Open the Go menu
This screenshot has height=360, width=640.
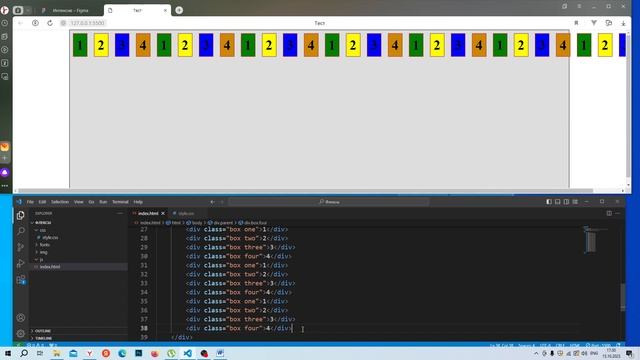coord(91,202)
